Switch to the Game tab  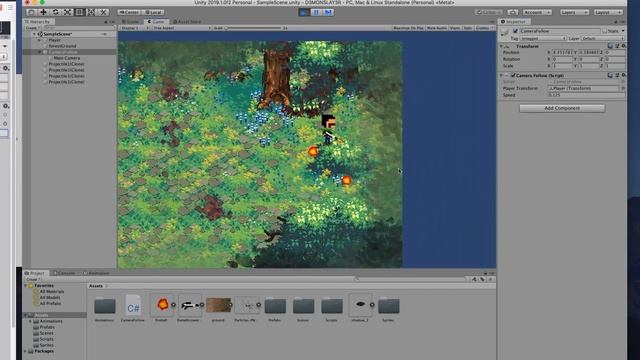[156, 22]
